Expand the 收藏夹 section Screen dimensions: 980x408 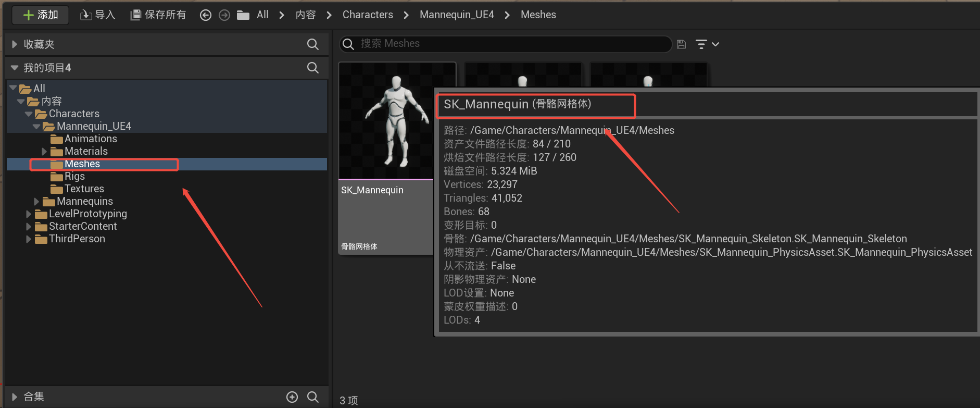[x=15, y=44]
